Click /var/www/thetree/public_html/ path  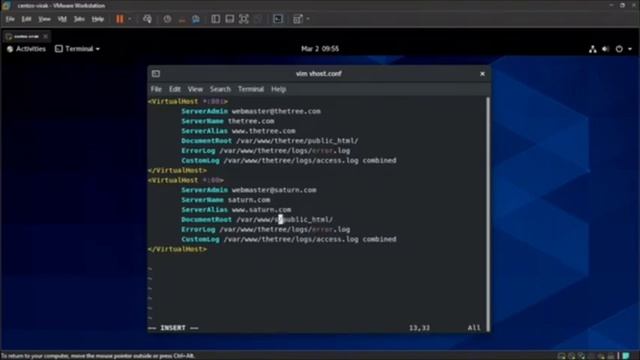pos(297,141)
